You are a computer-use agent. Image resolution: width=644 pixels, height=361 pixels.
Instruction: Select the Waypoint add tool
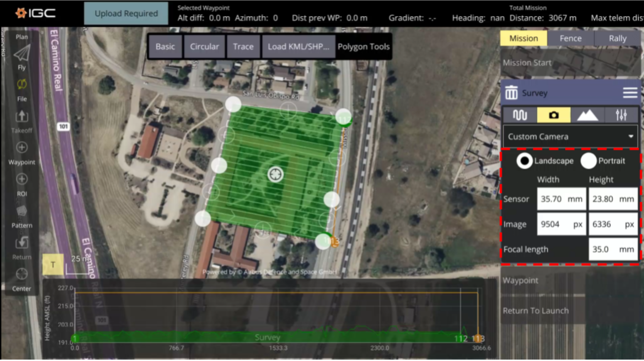coord(22,148)
